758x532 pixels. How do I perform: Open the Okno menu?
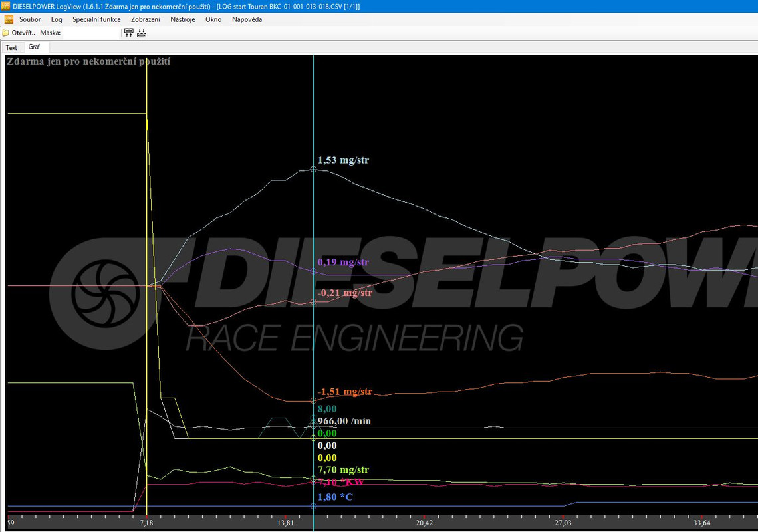point(213,19)
